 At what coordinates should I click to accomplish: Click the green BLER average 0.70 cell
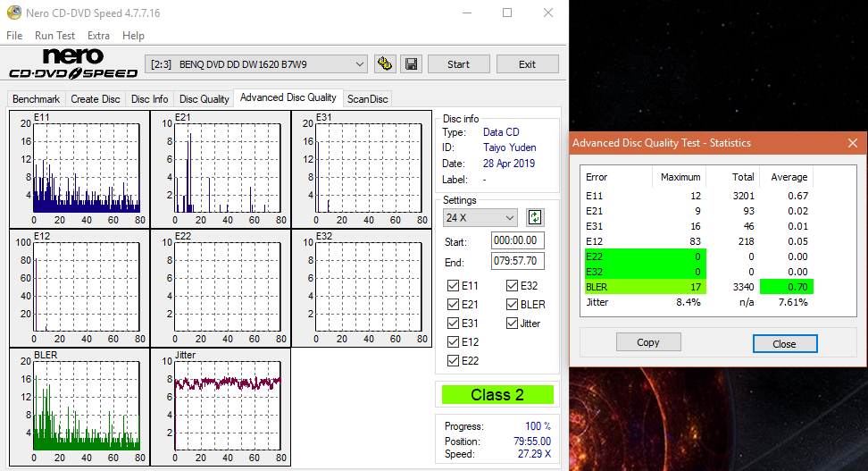coord(787,287)
